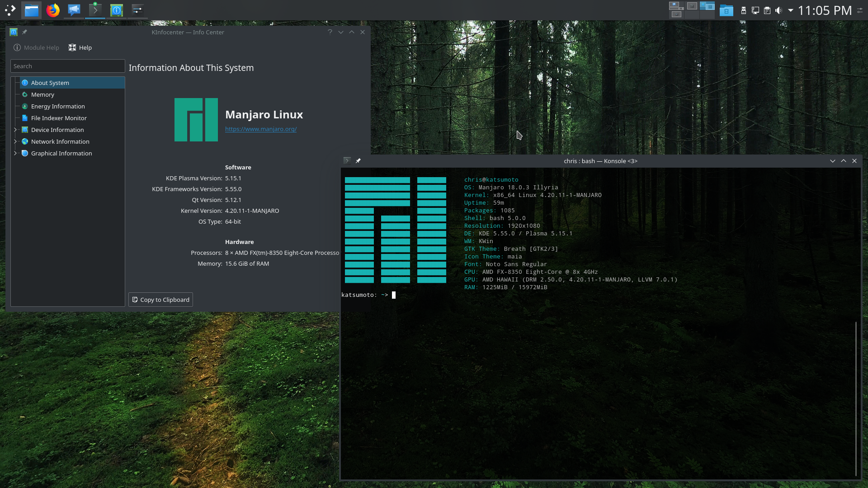Screen dimensions: 868x488
Task: Activate the KInfocenter taskbar entry
Action: point(117,10)
